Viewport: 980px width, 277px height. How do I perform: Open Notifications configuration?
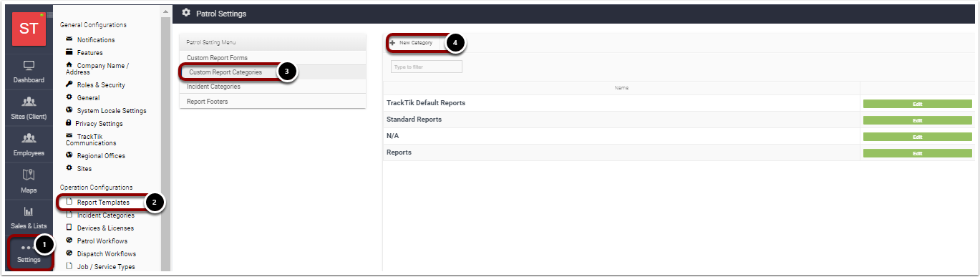point(96,40)
